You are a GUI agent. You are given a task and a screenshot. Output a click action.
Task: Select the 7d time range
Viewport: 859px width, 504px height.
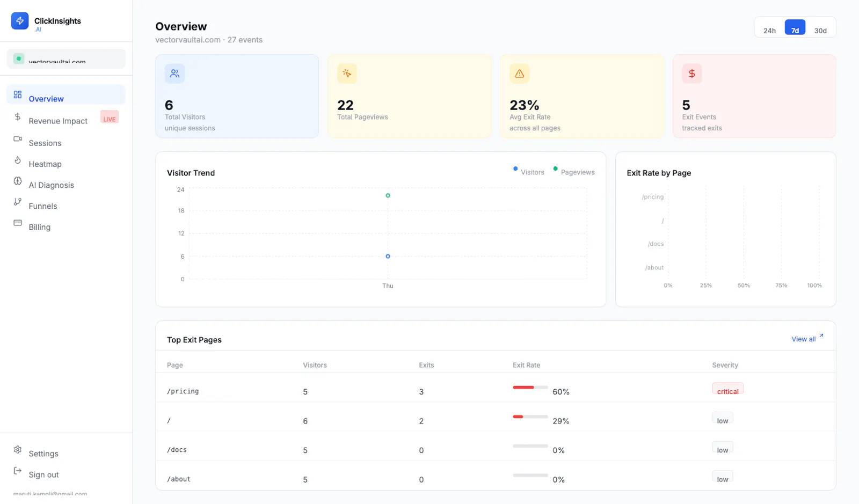(x=795, y=28)
